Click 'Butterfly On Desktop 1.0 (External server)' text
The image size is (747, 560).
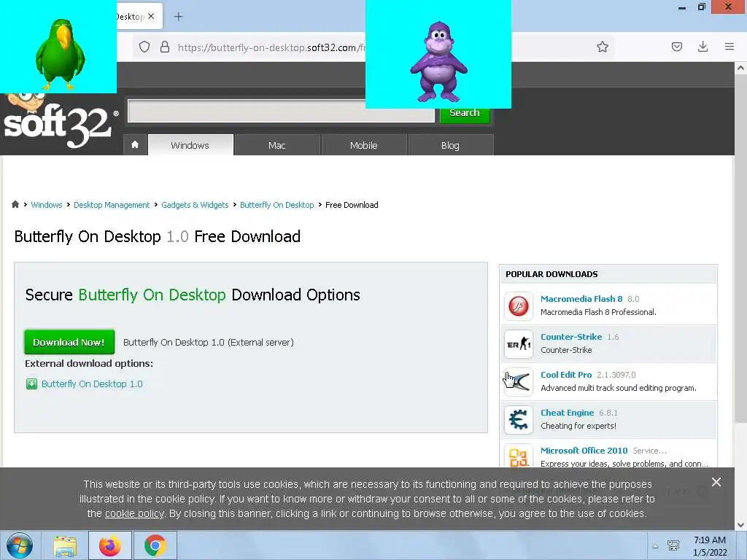click(x=208, y=343)
